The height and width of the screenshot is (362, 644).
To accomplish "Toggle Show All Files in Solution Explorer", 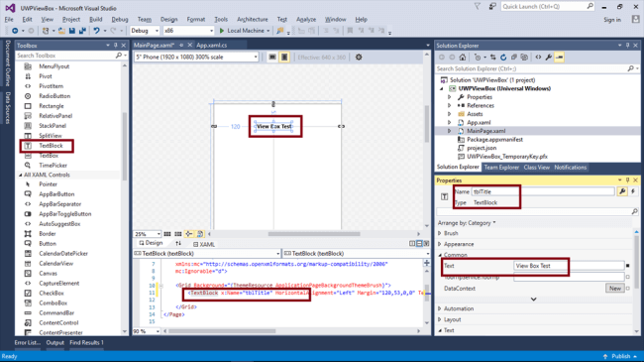I will tap(524, 58).
